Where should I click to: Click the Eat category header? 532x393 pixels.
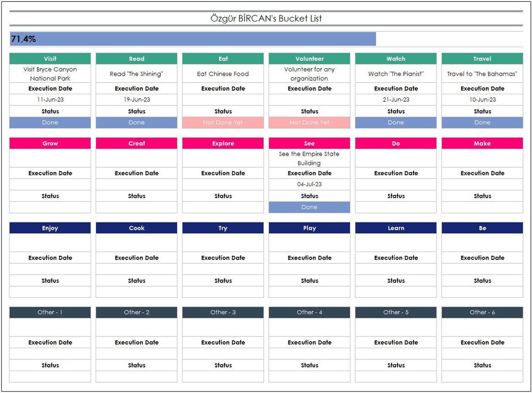point(223,58)
